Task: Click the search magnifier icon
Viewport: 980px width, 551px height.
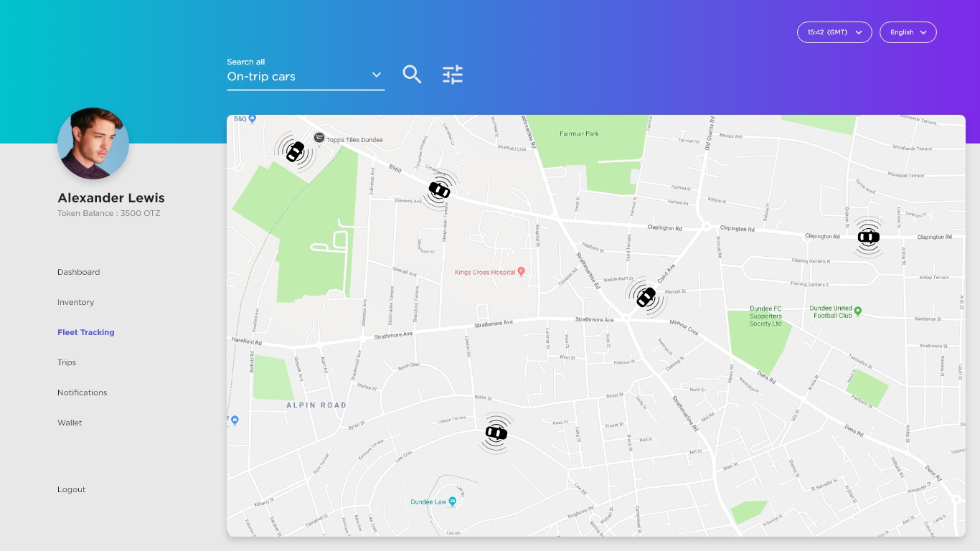Action: click(412, 74)
